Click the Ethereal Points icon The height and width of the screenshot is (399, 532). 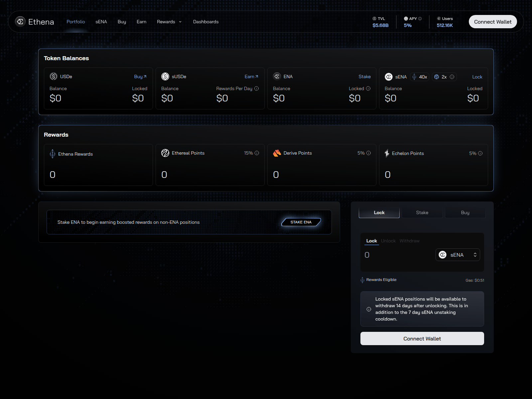[x=165, y=153]
